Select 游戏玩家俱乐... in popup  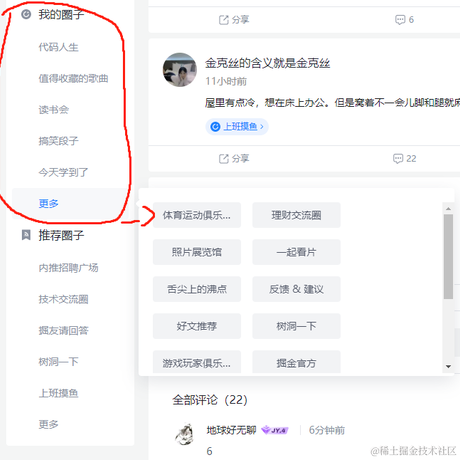point(197,362)
